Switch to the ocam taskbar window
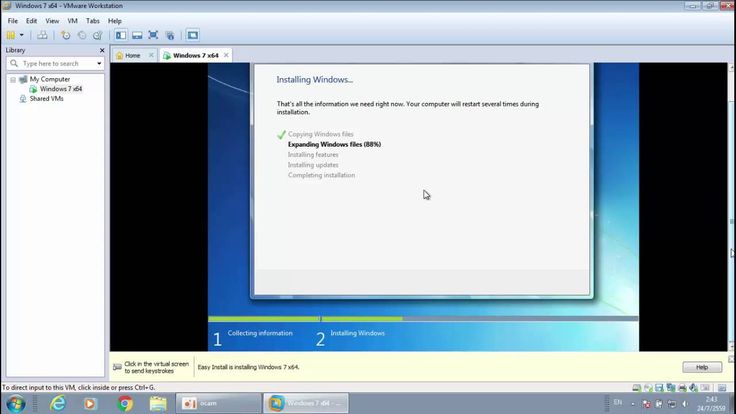Screen dimensions: 736x414 (x=218, y=403)
